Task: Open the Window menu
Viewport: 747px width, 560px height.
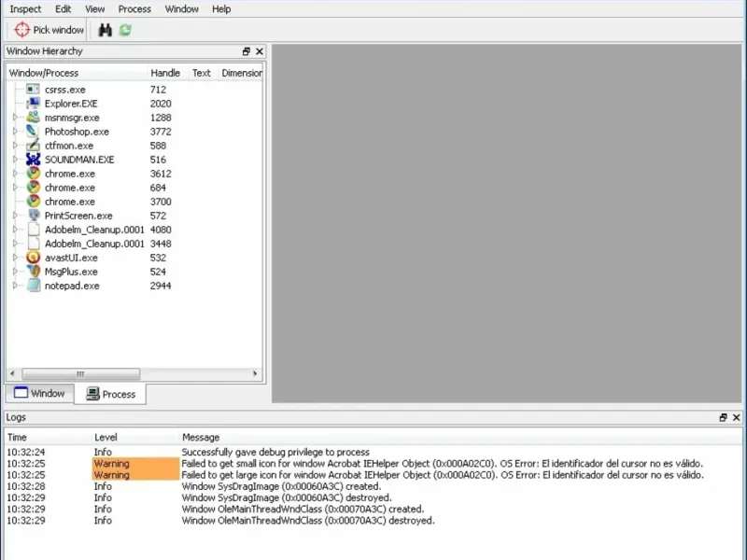Action: point(181,9)
